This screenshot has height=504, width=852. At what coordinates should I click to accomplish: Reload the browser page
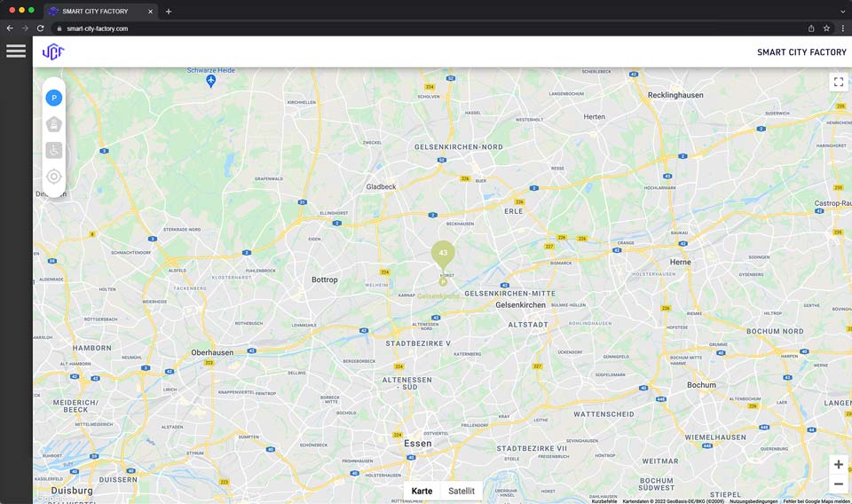point(40,28)
